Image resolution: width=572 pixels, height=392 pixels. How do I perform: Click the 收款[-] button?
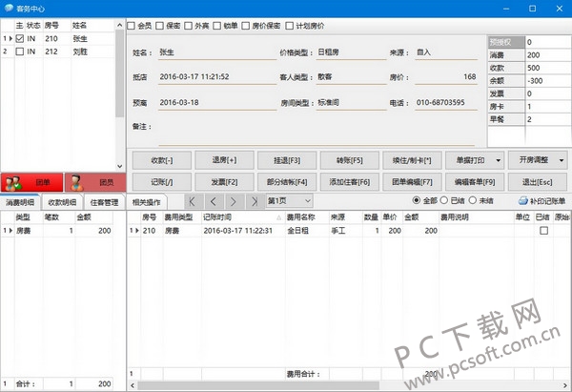[162, 160]
